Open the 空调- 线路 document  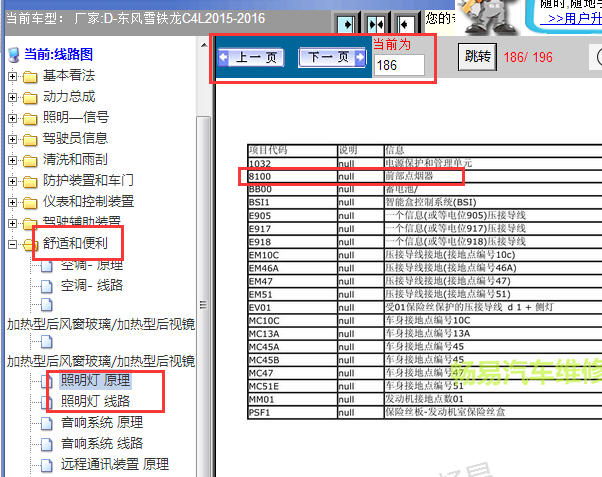click(x=92, y=285)
